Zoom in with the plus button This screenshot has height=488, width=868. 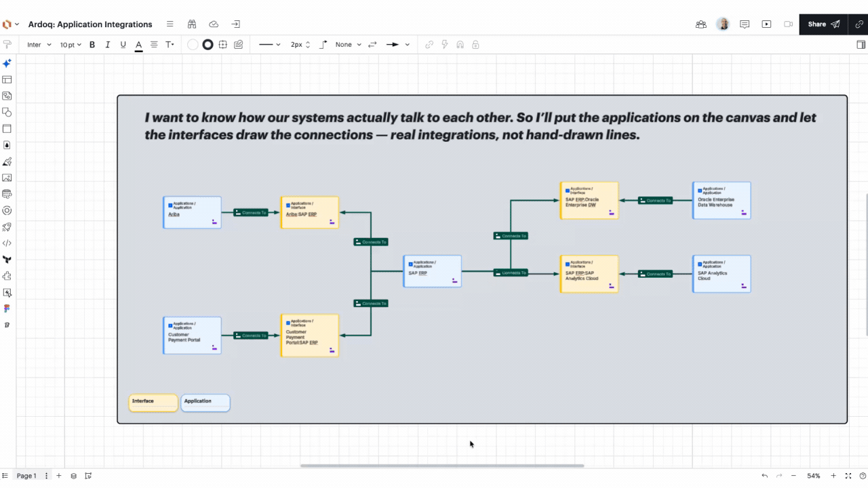pos(833,476)
